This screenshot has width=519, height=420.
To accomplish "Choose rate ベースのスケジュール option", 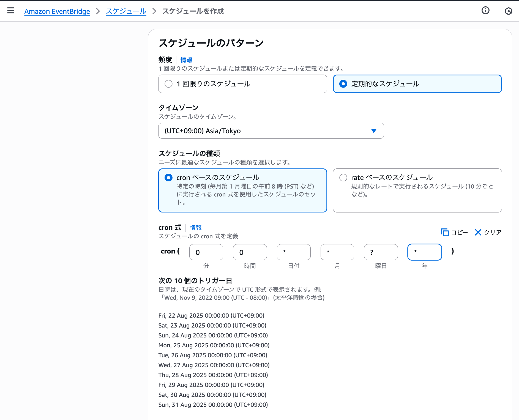I will tap(343, 178).
